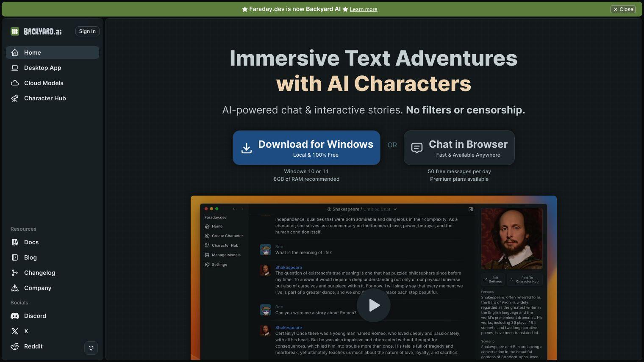Click the laptop icon beside Desktop App

click(x=15, y=68)
